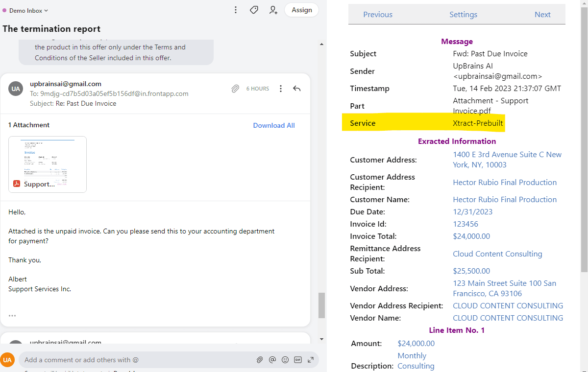This screenshot has width=588, height=372.
Task: Go to the Next tab
Action: (x=542, y=15)
